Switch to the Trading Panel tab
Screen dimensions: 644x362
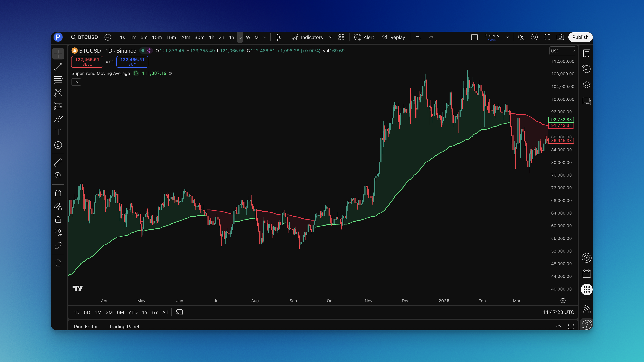(x=124, y=326)
